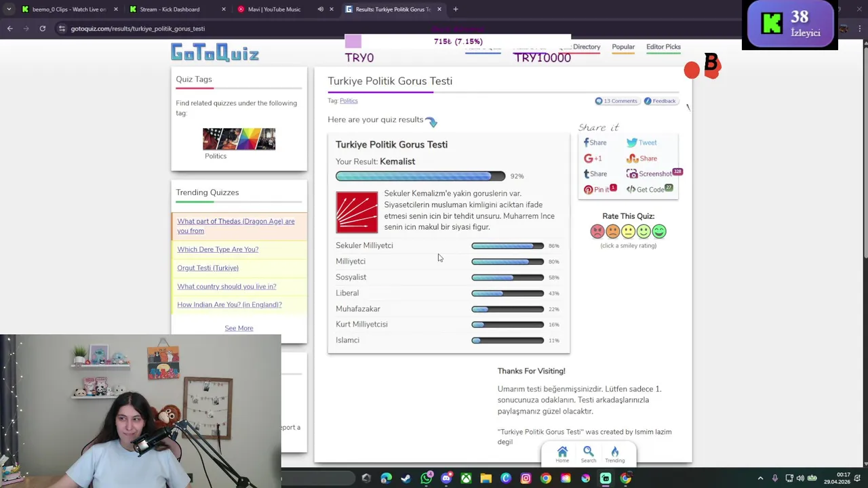Share quiz result on Facebook
This screenshot has width=868, height=488.
tap(595, 142)
